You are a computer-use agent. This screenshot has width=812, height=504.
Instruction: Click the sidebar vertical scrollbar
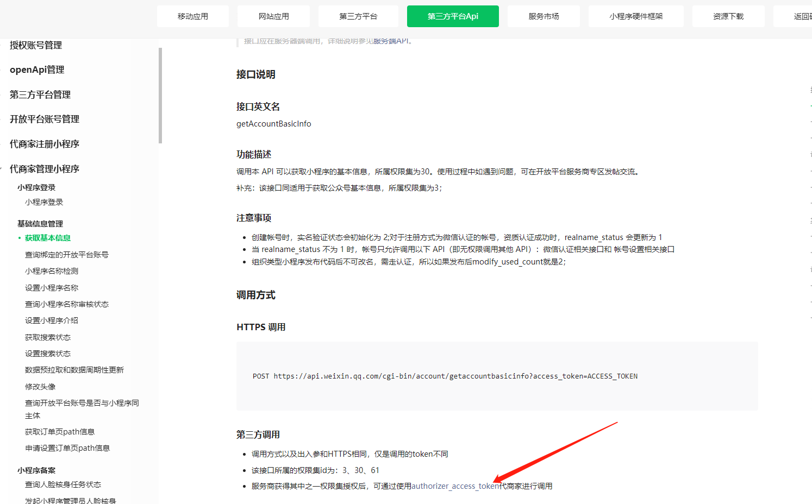click(x=160, y=96)
